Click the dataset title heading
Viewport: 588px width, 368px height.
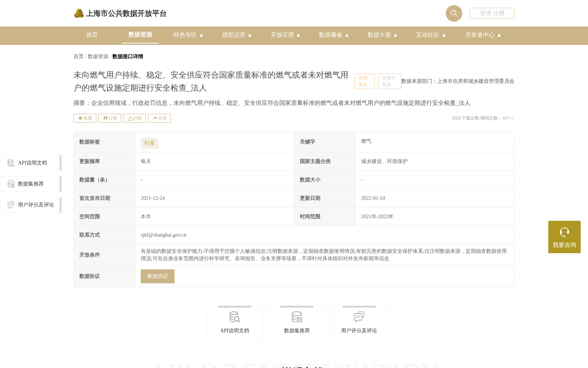pyautogui.click(x=211, y=81)
